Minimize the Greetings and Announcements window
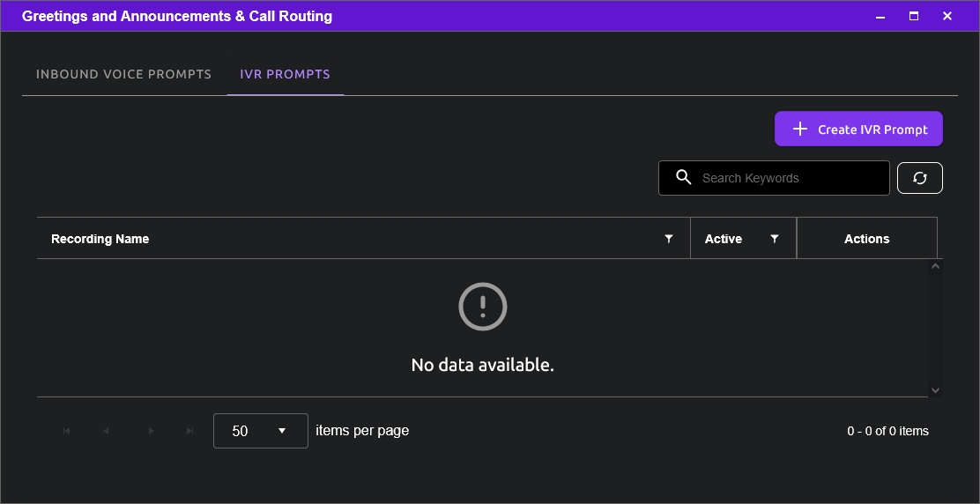 point(880,17)
